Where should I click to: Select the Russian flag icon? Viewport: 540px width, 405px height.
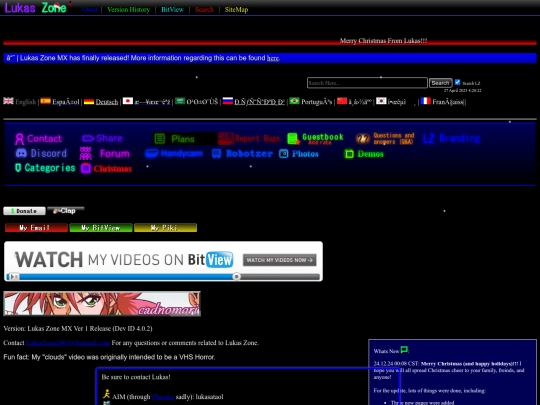[228, 101]
